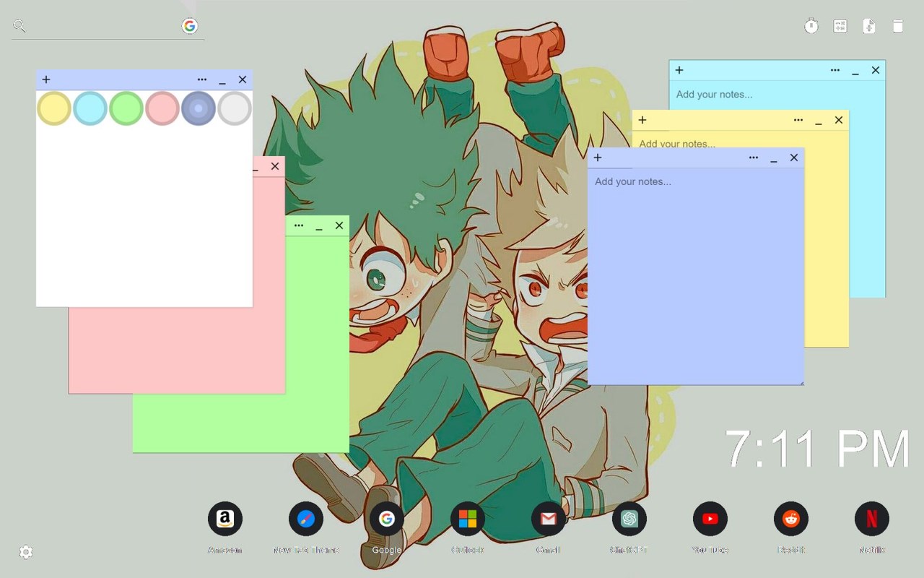Screen dimensions: 924x578
Task: Open the calculator tool
Action: pos(840,26)
